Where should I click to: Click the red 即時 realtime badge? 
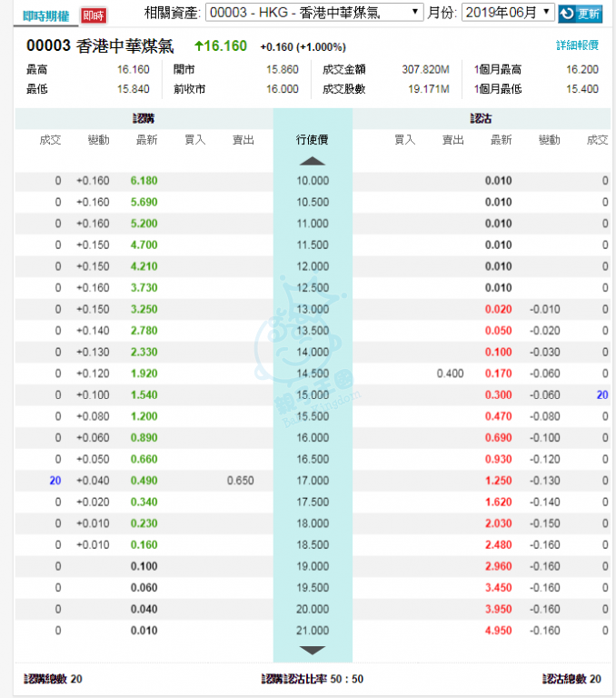click(93, 15)
